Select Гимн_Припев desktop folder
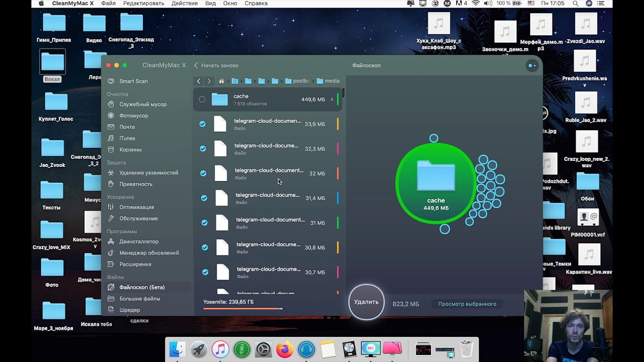This screenshot has height=362, width=644. (x=54, y=28)
